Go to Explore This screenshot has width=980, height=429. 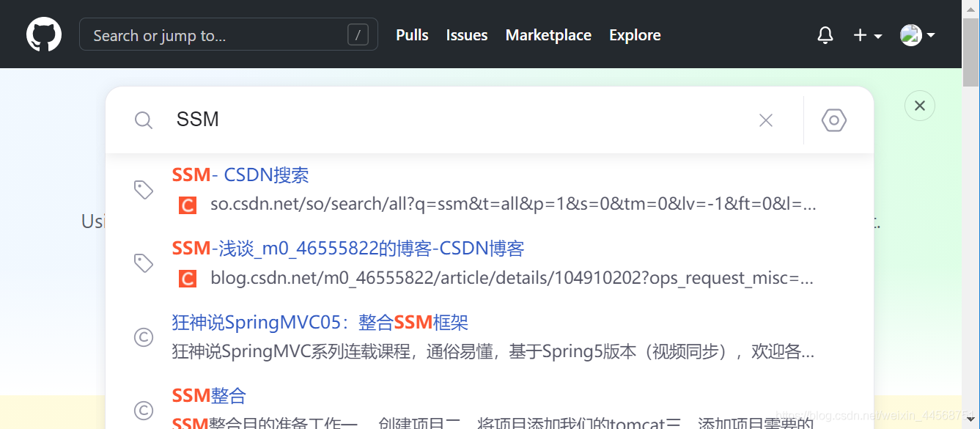point(635,34)
